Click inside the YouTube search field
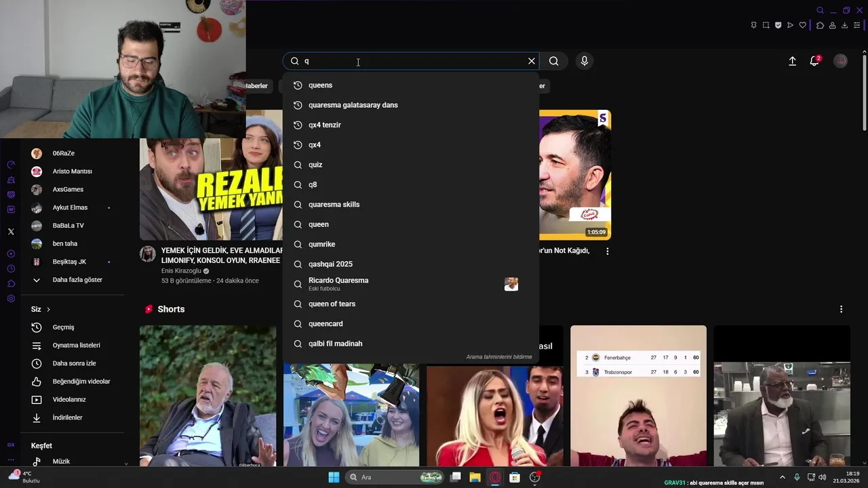868x488 pixels. pos(411,61)
